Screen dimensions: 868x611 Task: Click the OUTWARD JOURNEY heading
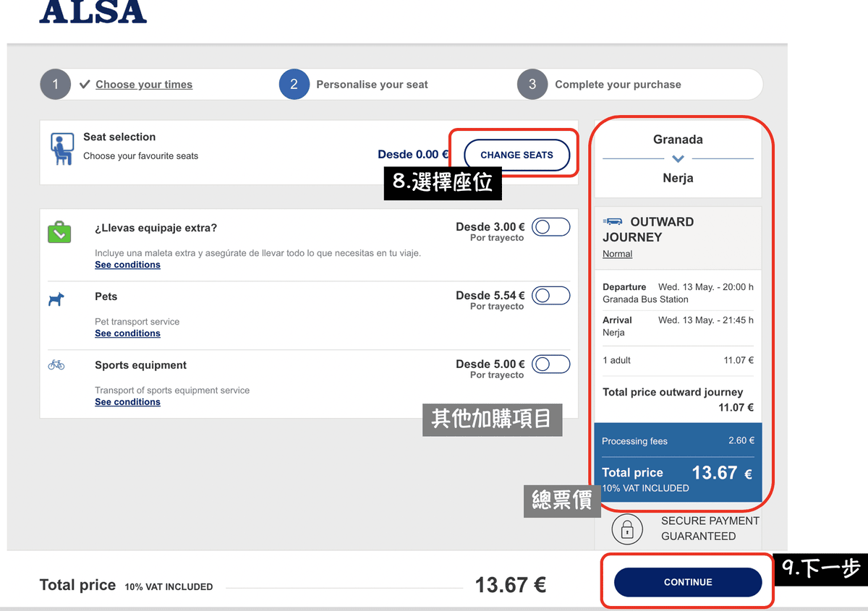[x=647, y=229]
